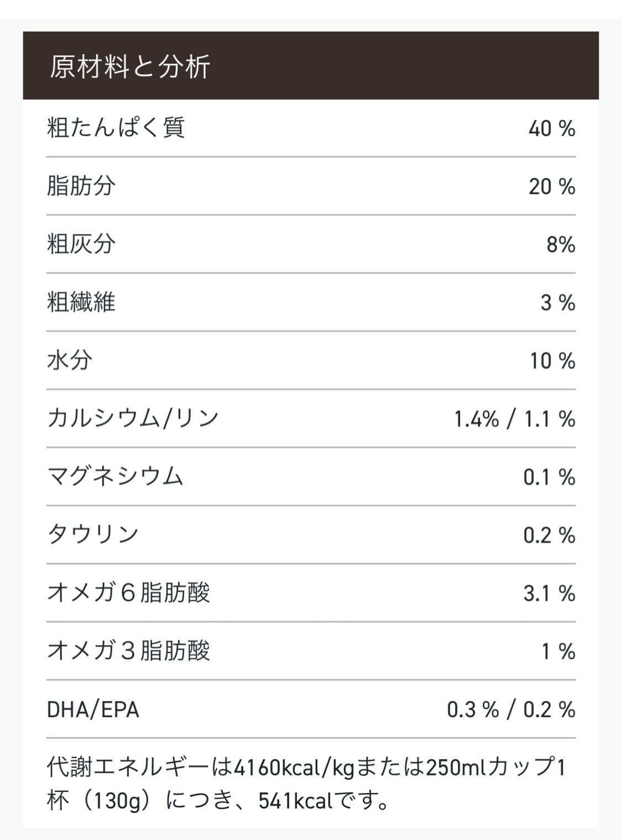Select the 粗繊維 row label

pyautogui.click(x=81, y=302)
